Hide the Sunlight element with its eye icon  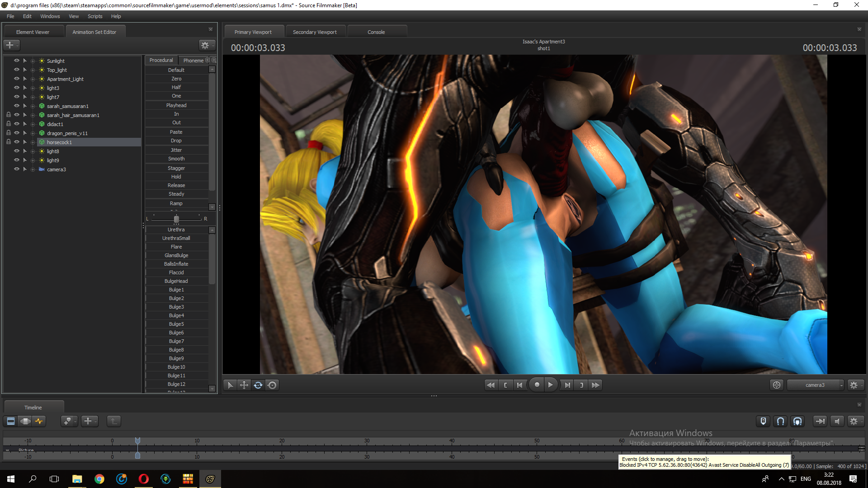click(x=17, y=61)
